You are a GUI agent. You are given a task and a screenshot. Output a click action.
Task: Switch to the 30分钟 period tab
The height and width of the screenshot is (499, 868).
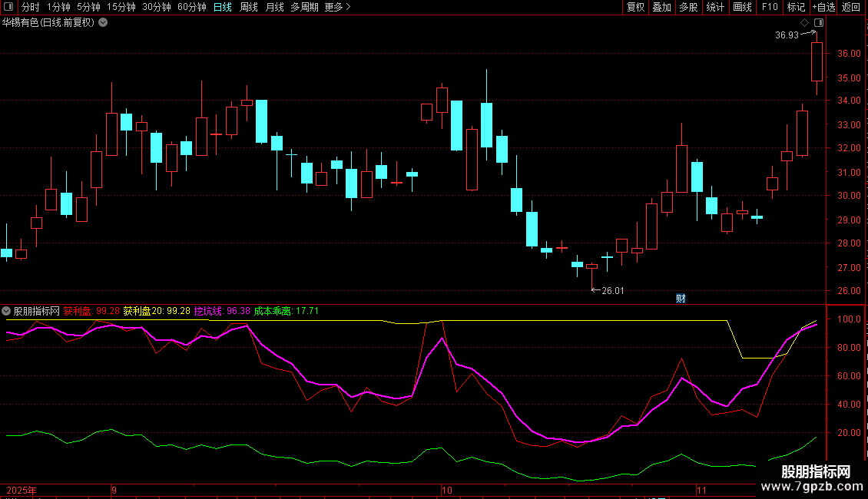click(x=157, y=7)
